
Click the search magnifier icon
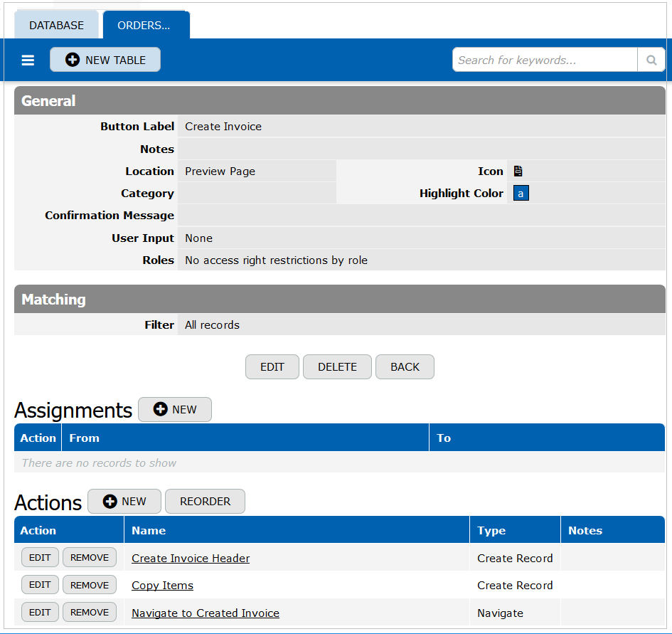click(651, 60)
